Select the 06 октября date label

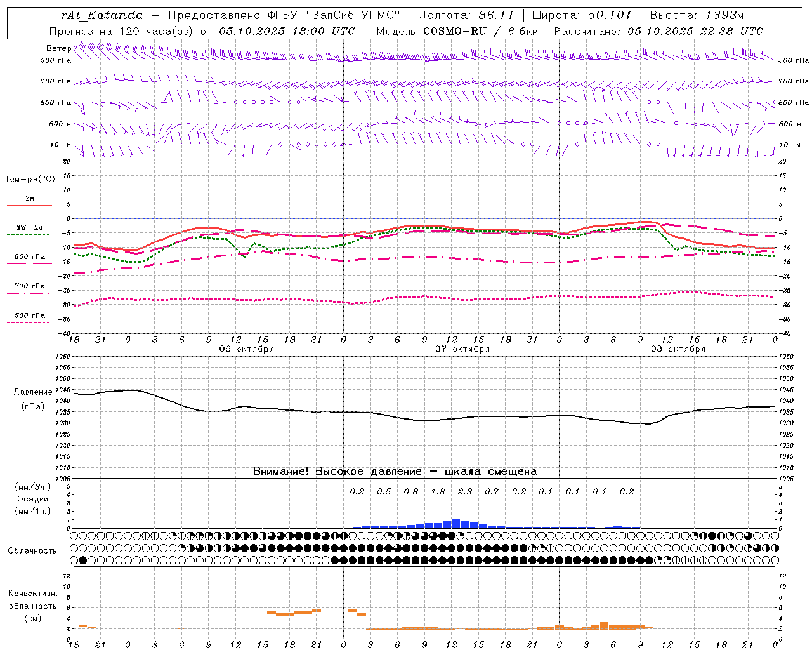(x=247, y=349)
